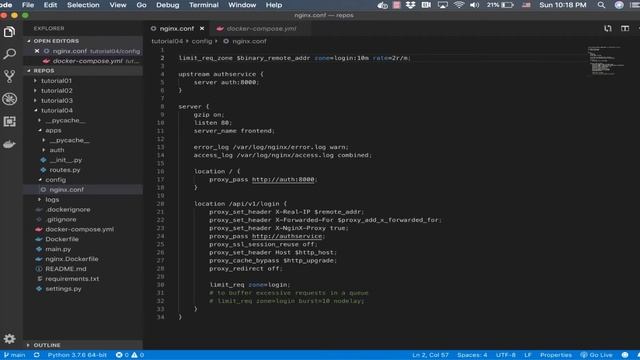640x360 pixels.
Task: Open the Selection menu
Action: 83,5
